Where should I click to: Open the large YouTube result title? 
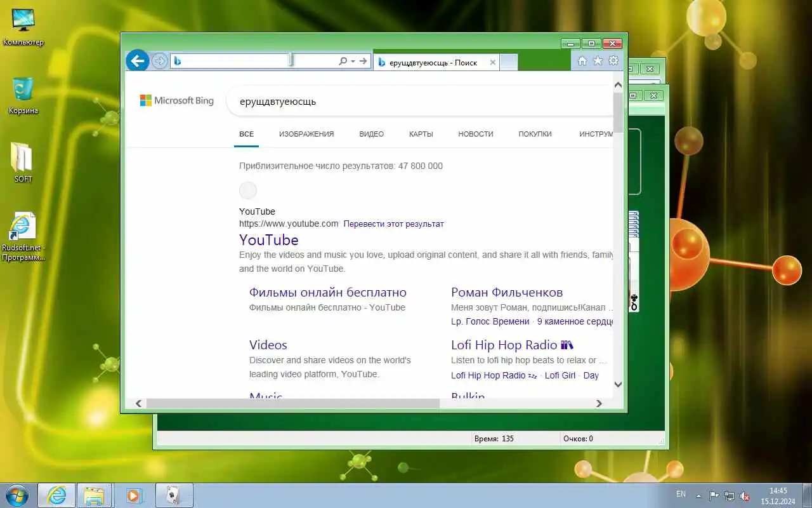click(269, 240)
